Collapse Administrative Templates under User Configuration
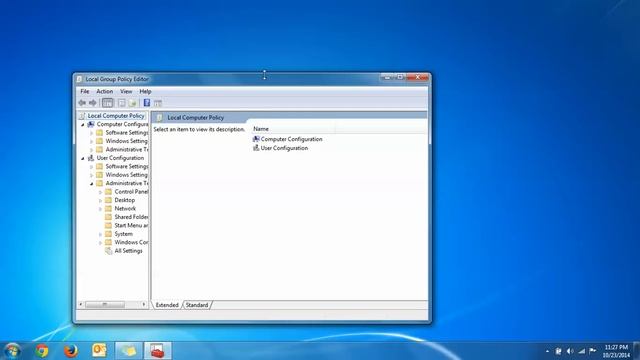Screen dimensions: 640x360 tap(92, 184)
